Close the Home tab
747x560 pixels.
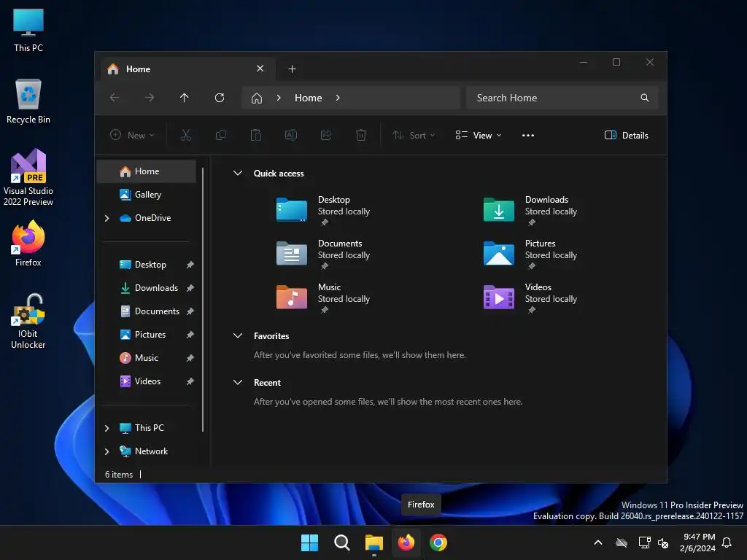(260, 69)
